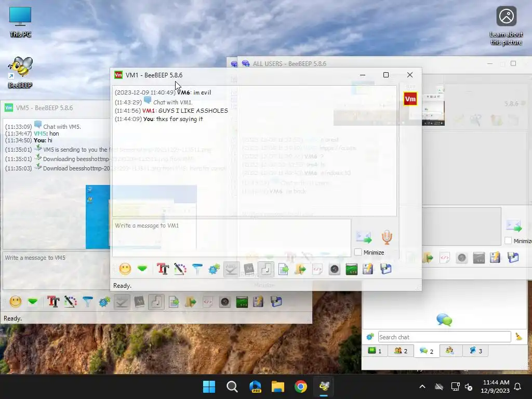The image size is (532, 399).
Task: Show hidden system tray icons chevron
Action: pyautogui.click(x=422, y=387)
